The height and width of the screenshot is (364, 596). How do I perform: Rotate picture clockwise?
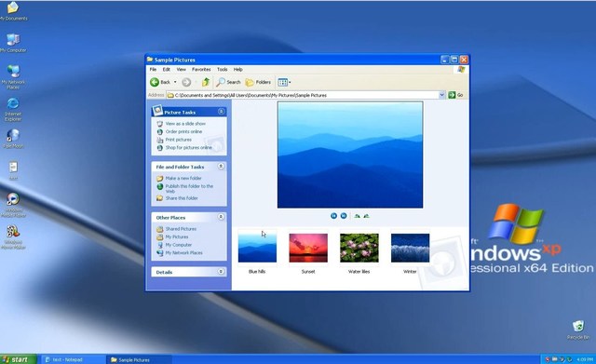coord(357,216)
